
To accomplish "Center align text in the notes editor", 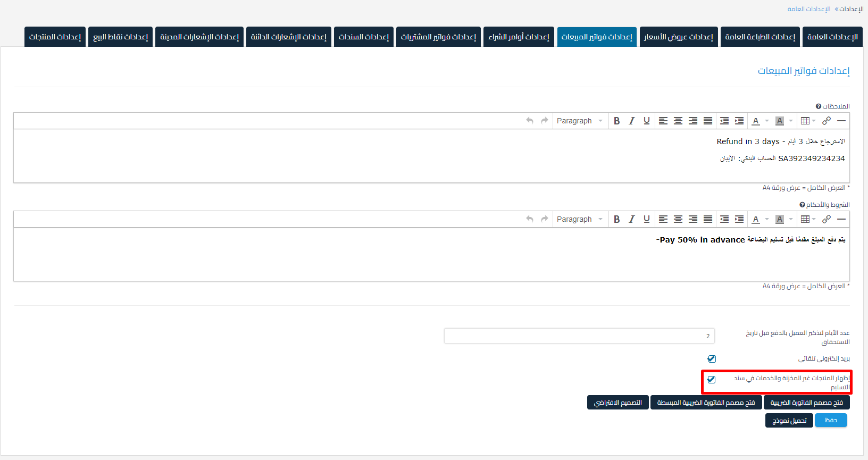I will pyautogui.click(x=678, y=121).
